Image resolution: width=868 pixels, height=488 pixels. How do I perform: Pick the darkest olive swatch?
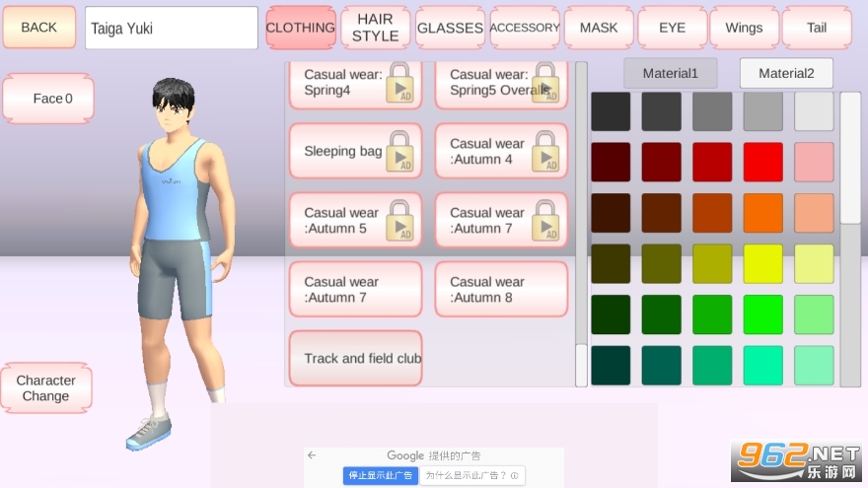click(x=611, y=264)
